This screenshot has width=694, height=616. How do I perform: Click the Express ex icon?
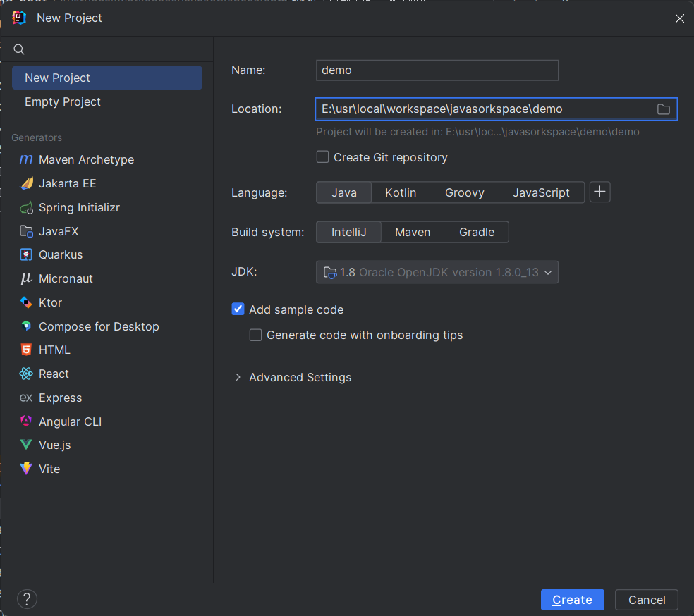(x=26, y=398)
